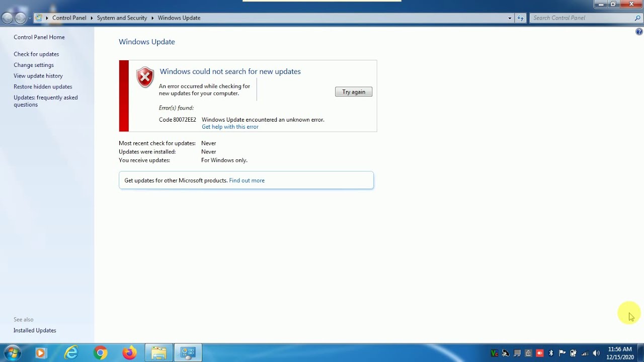Click the System and Security breadcrumb
Screen dimensions: 644x362
pyautogui.click(x=122, y=18)
